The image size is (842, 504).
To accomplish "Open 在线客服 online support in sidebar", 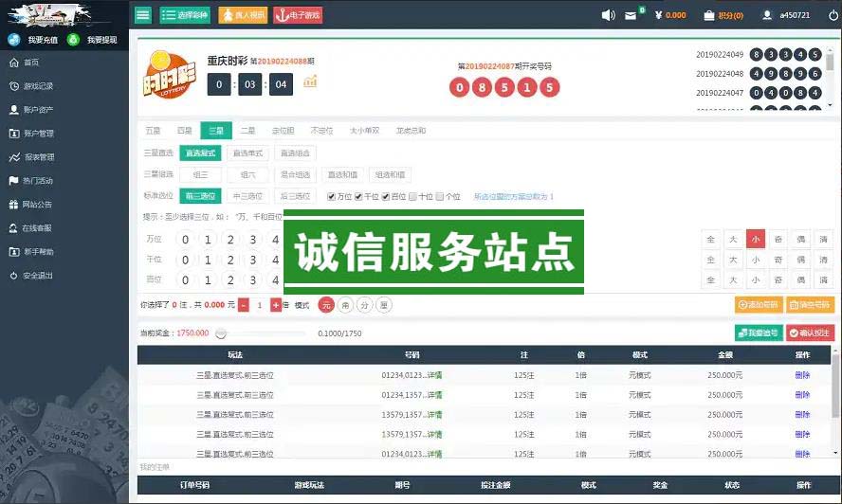I will pyautogui.click(x=37, y=228).
